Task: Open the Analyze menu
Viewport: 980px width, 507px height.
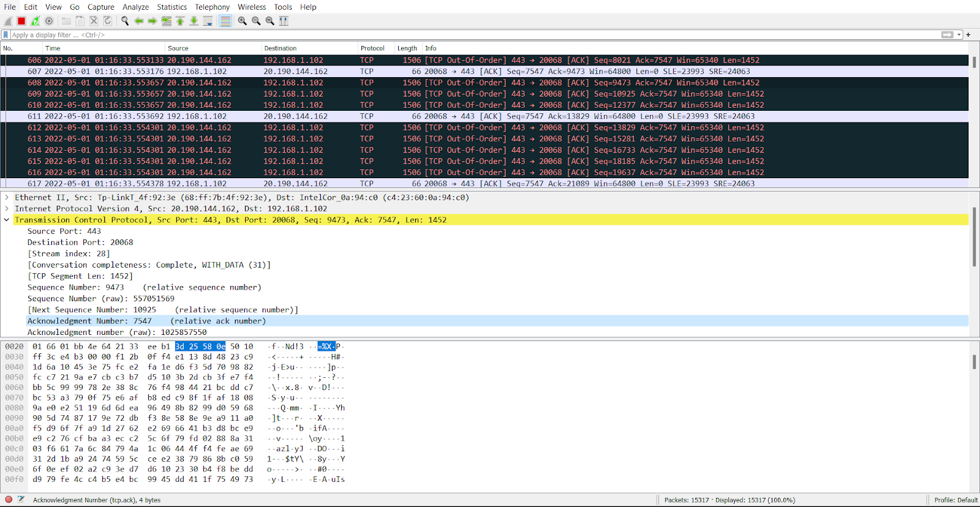Action: 135,7
